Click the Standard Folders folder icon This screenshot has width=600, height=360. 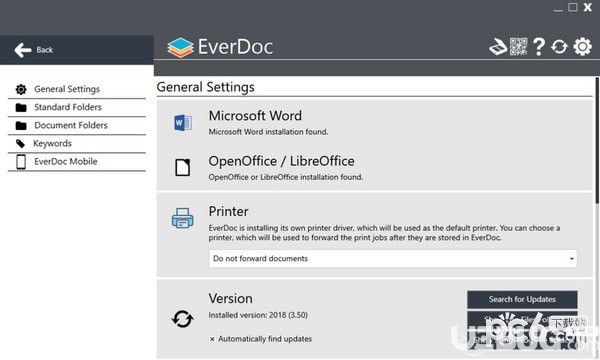(21, 108)
